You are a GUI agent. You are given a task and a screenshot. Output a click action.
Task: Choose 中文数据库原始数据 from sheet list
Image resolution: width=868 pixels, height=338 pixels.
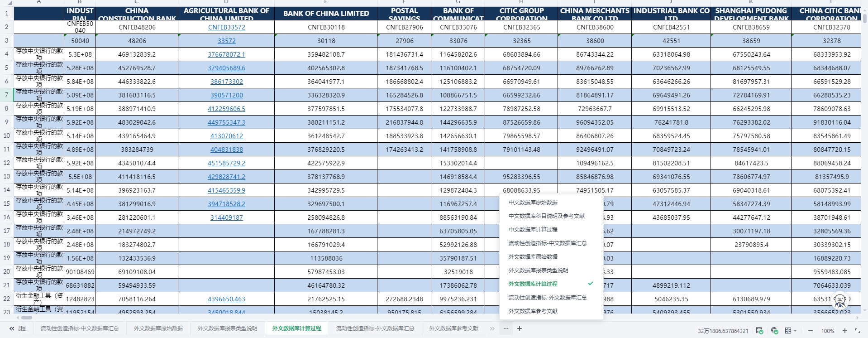(x=551, y=203)
